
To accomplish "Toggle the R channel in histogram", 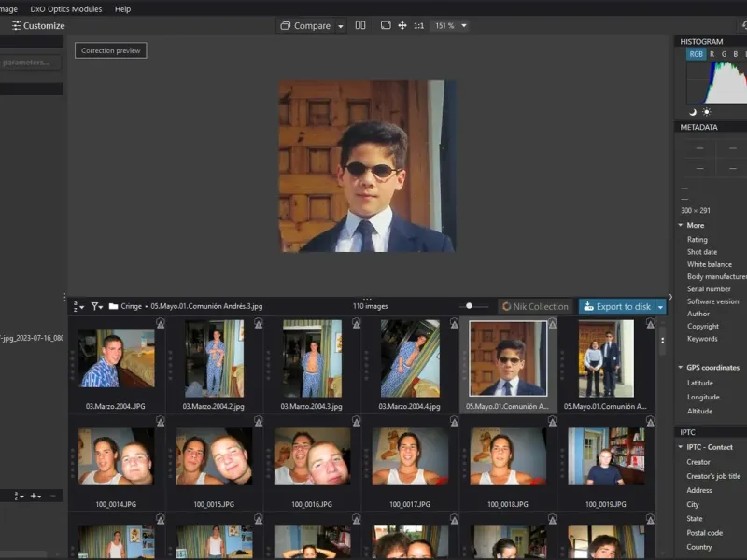I will click(x=712, y=54).
